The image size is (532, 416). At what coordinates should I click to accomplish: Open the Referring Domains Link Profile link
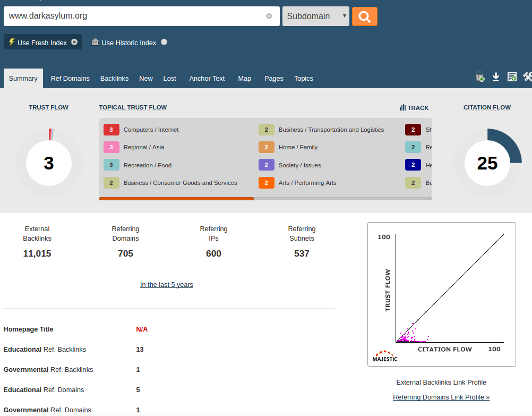pos(441,397)
